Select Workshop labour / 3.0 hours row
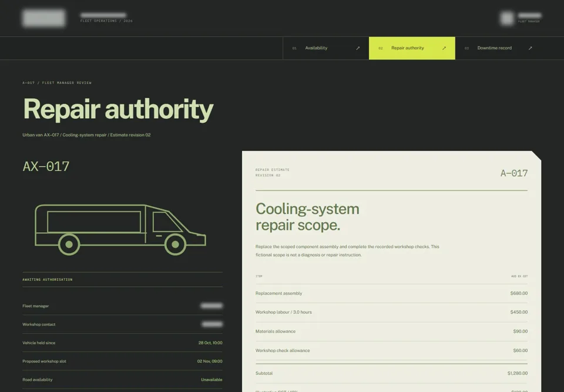Screen dimensions: 564x392 coord(391,312)
